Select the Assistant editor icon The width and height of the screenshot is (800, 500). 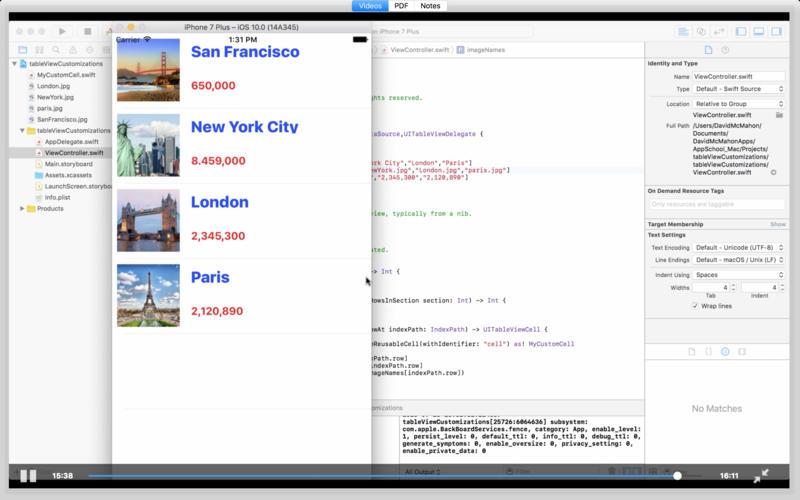coord(701,32)
